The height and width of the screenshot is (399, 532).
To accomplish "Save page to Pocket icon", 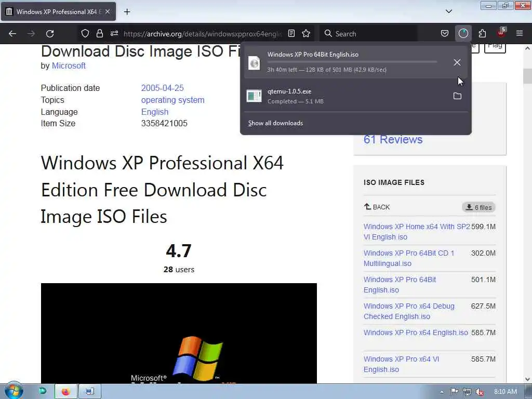I will (x=445, y=34).
